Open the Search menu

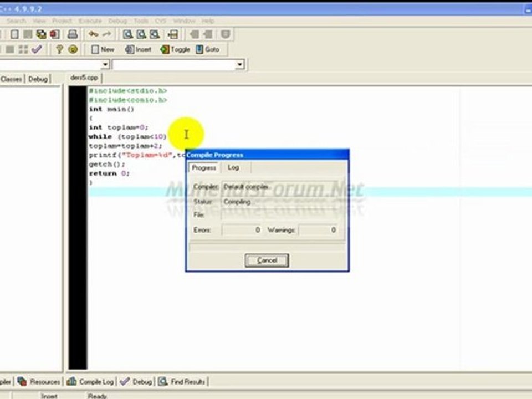(16, 21)
